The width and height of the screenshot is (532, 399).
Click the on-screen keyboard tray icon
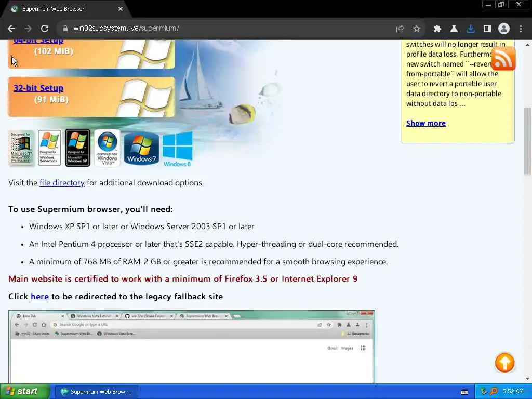point(464,392)
